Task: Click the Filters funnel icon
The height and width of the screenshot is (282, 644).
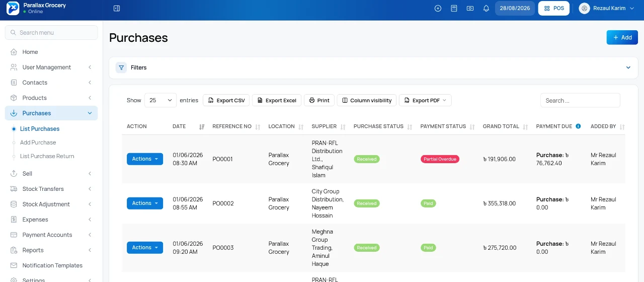Action: (121, 67)
